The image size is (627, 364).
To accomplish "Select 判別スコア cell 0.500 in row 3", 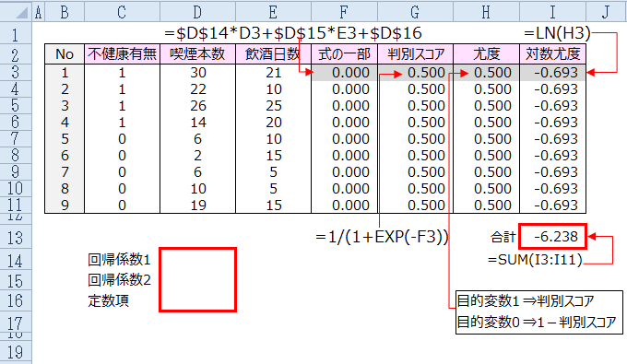I will pyautogui.click(x=415, y=72).
